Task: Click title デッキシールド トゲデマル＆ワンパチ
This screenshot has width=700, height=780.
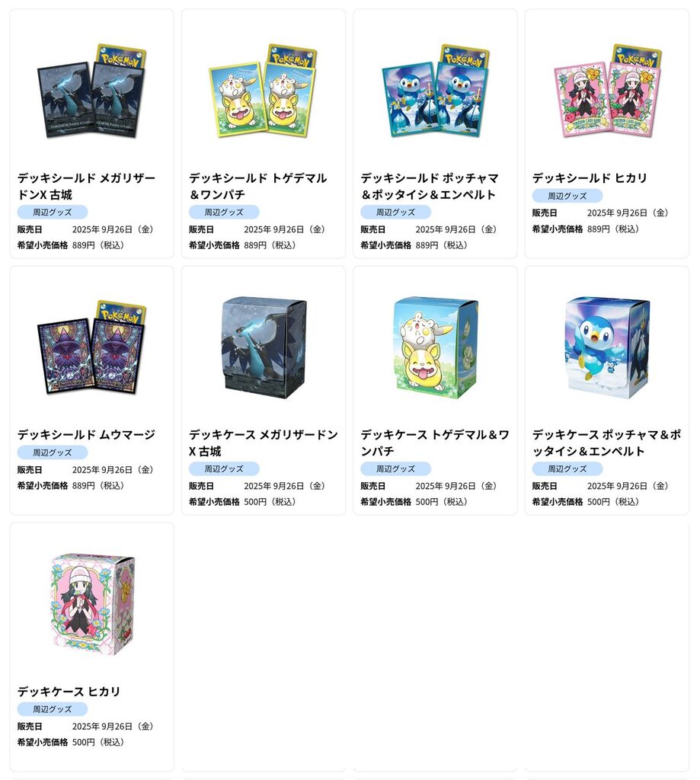Action: tap(258, 186)
